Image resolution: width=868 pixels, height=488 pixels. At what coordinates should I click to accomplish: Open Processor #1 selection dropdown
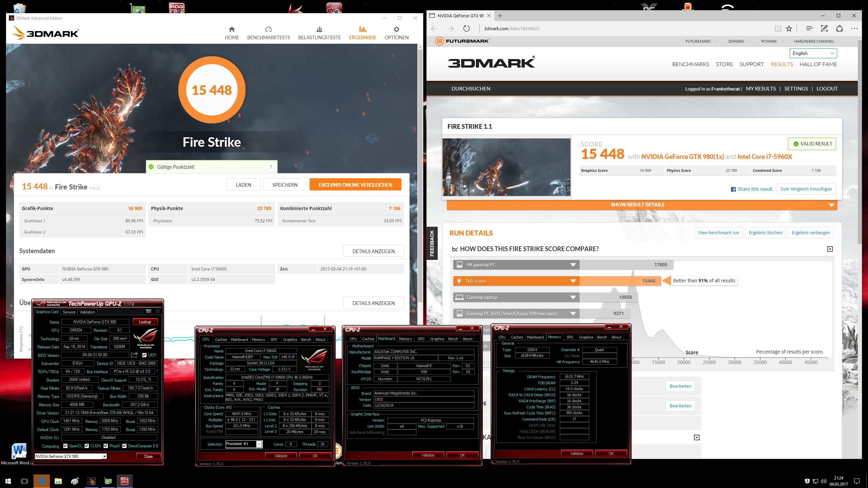click(244, 444)
